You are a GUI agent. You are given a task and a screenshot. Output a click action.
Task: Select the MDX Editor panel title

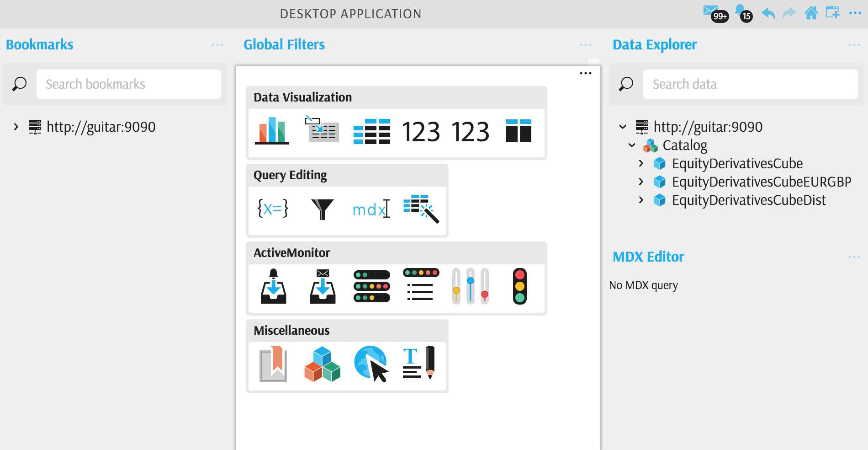click(x=648, y=257)
